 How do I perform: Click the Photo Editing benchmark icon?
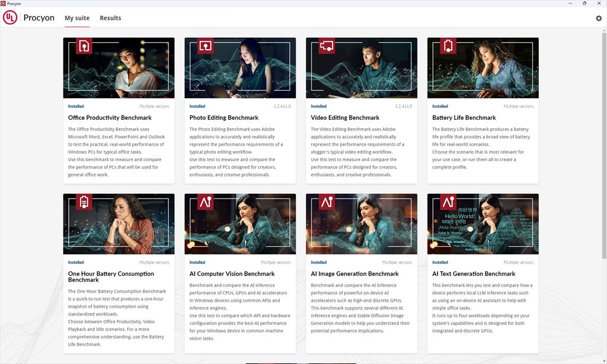tap(205, 46)
